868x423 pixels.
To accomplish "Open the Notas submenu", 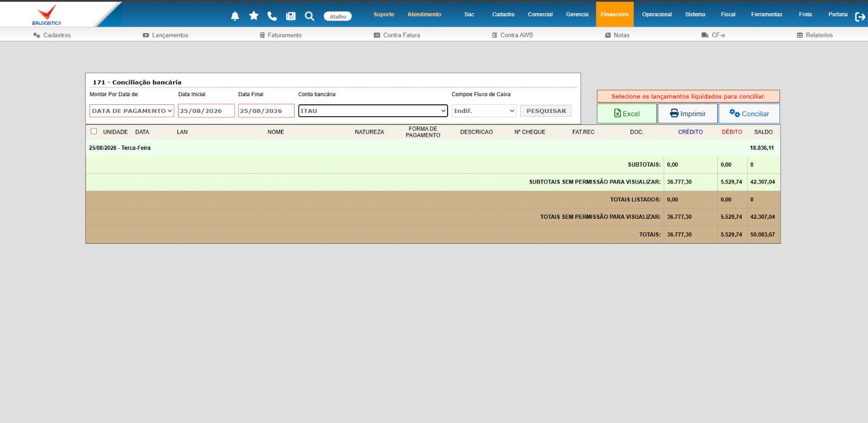I will tap(617, 35).
